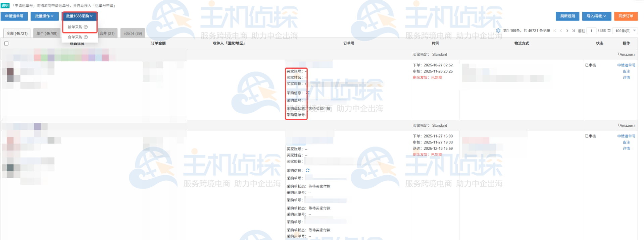The image size is (644, 240).
Task: Choose 合单采购 from the menu
Action: 75,37
